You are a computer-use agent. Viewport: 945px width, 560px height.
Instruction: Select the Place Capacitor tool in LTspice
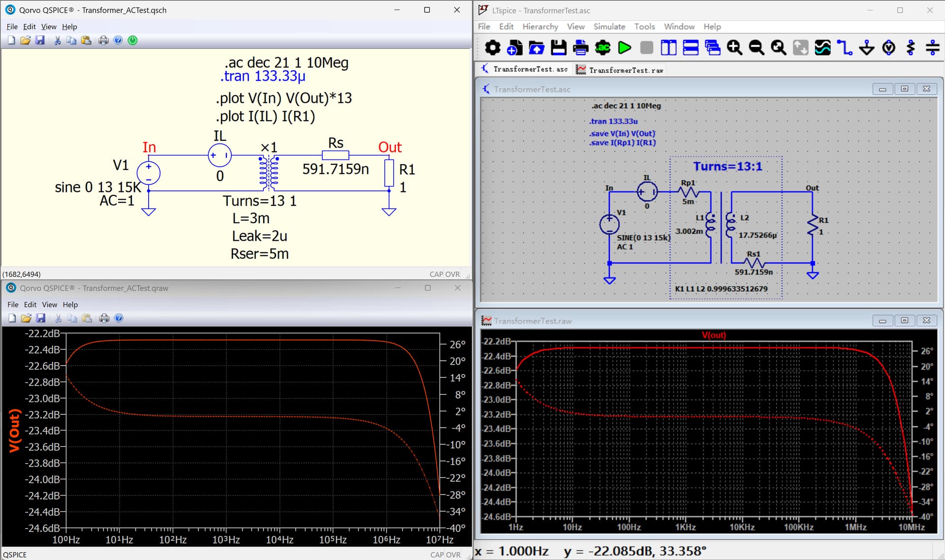932,48
